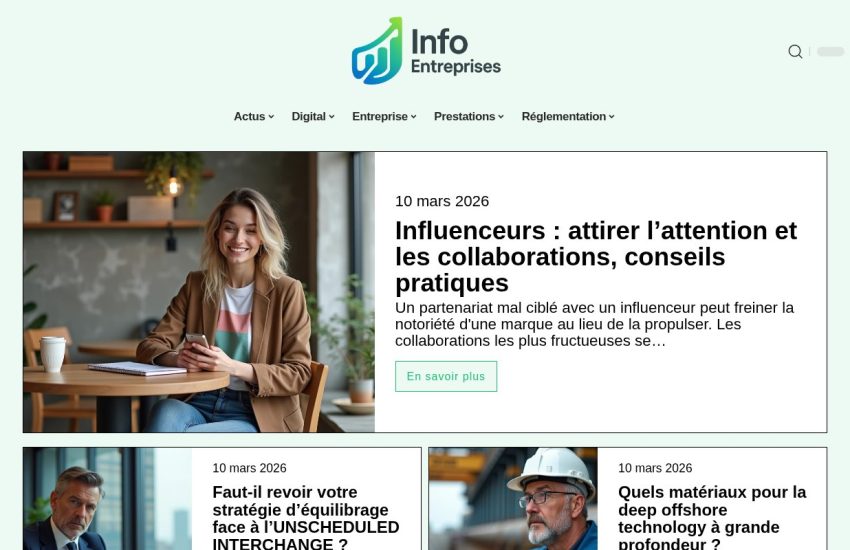Click the Info wordmark text in header
The width and height of the screenshot is (850, 550).
[x=439, y=42]
